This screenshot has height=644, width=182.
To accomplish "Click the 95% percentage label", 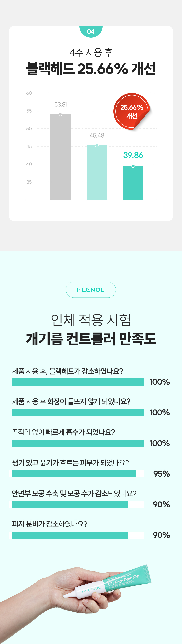I will (x=162, y=474).
